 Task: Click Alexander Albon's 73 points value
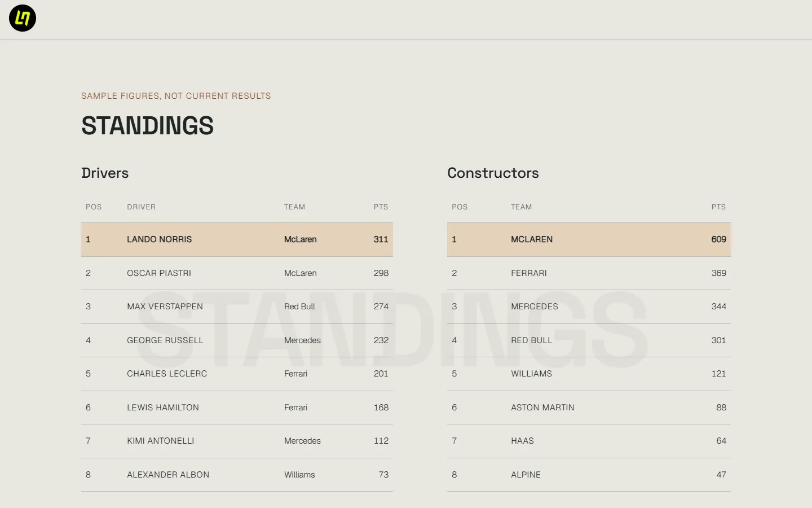click(383, 475)
